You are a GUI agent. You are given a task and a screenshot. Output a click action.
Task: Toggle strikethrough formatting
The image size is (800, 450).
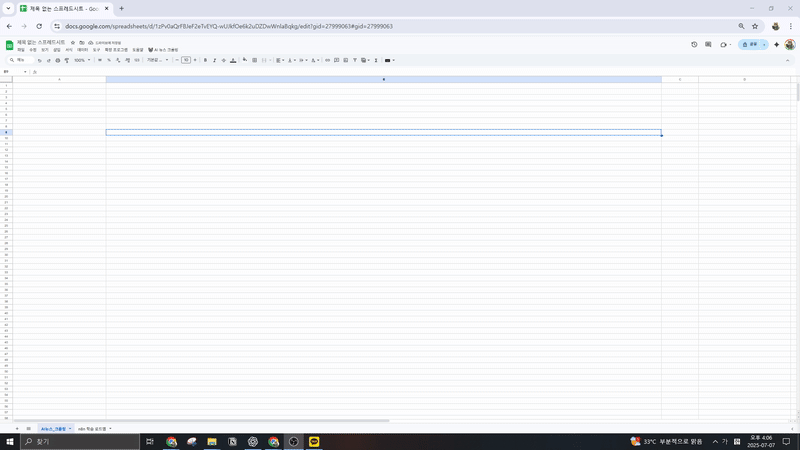[x=223, y=60]
